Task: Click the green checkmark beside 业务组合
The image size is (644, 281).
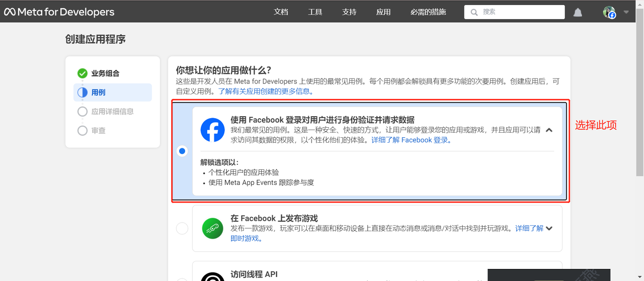Action: pyautogui.click(x=83, y=73)
